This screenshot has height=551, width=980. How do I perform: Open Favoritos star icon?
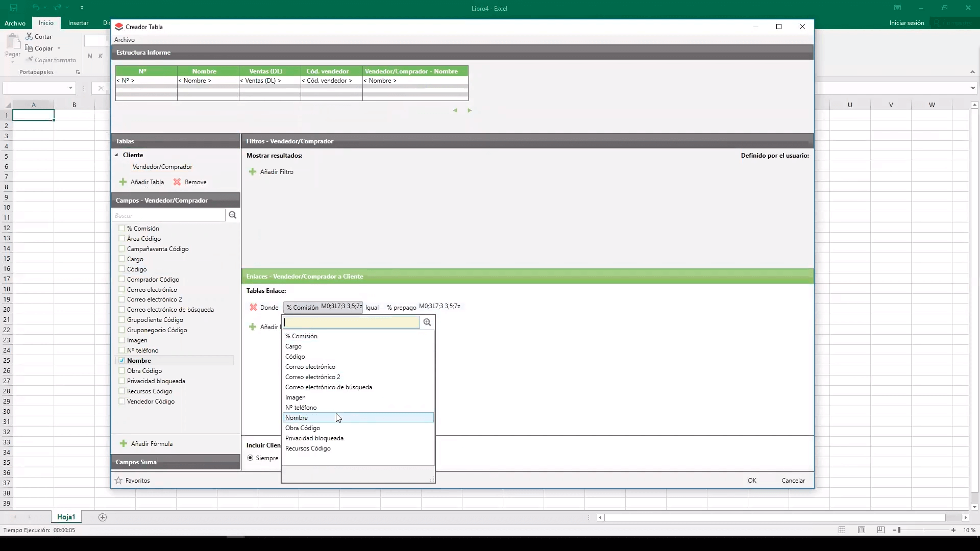(119, 481)
